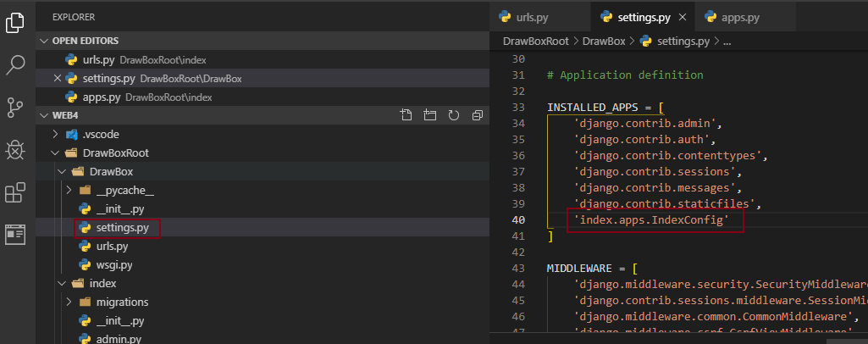Open the Explorer view in activity bar
This screenshot has height=344, width=868.
click(x=15, y=23)
